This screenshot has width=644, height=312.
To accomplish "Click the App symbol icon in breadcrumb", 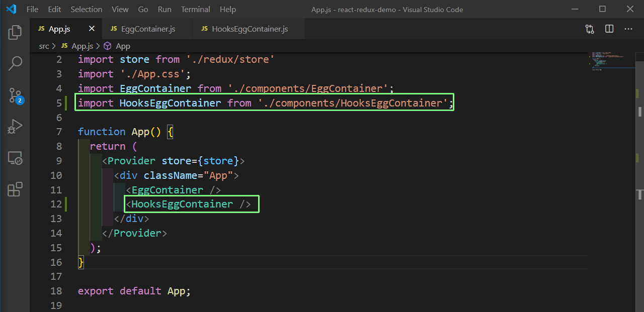I will pyautogui.click(x=107, y=46).
